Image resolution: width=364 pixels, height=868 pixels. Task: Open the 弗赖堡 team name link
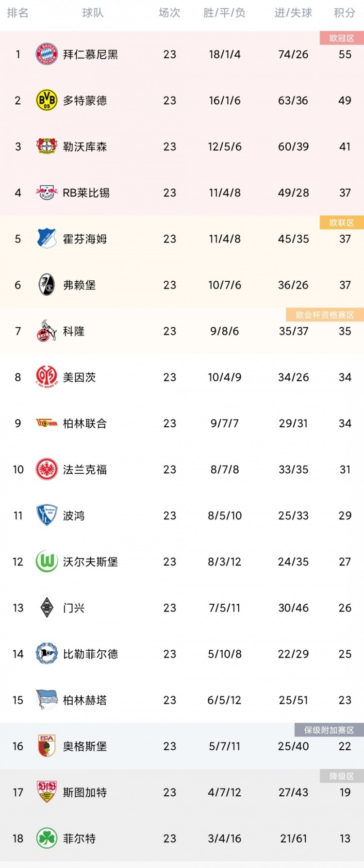click(x=79, y=285)
